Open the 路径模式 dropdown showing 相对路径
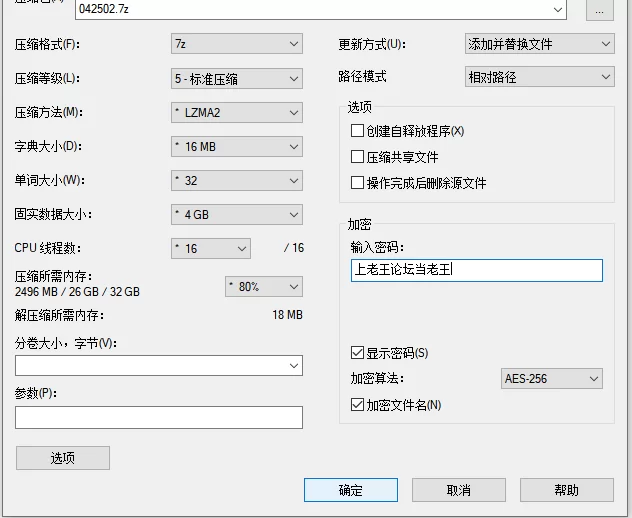The width and height of the screenshot is (632, 518). (540, 77)
